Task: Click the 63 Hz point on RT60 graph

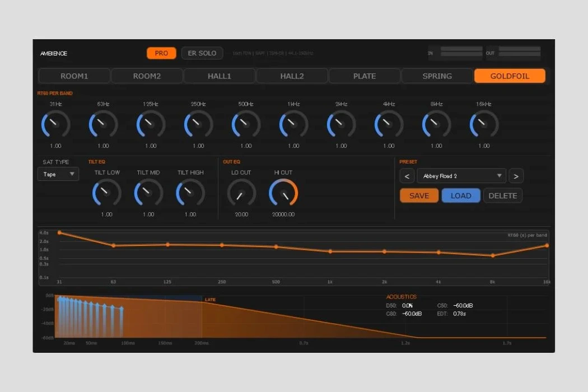Action: [114, 246]
